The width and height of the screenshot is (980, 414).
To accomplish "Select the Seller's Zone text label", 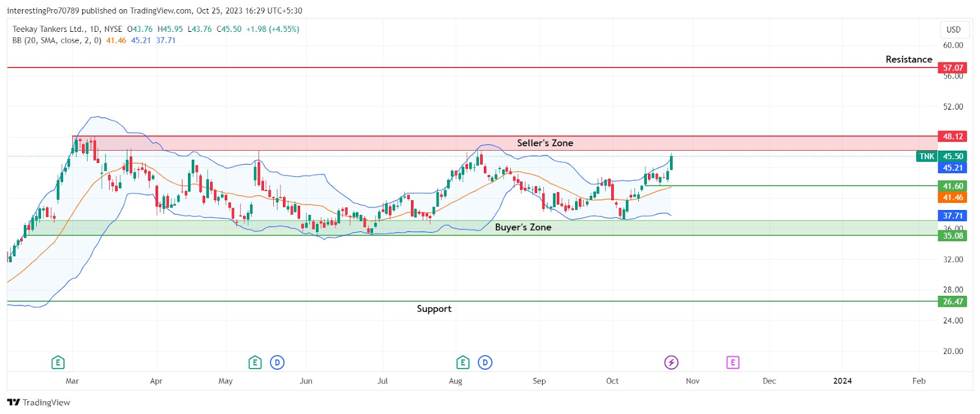I will [545, 143].
